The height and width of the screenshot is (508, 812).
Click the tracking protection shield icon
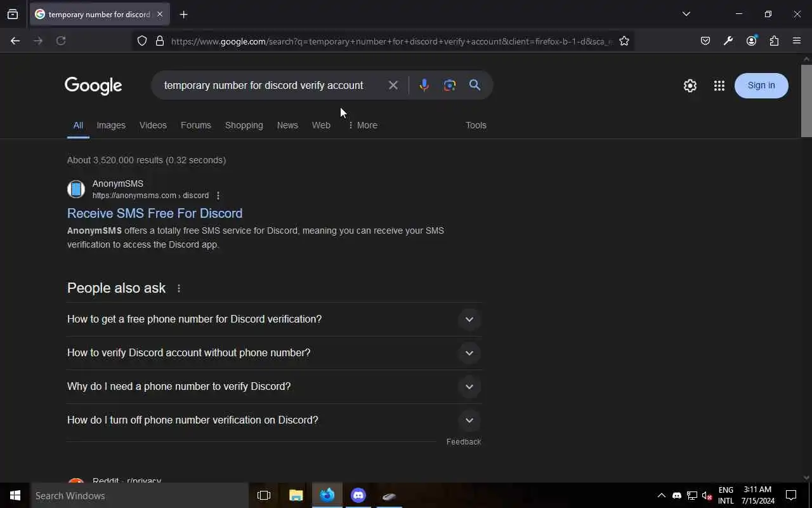click(x=142, y=41)
